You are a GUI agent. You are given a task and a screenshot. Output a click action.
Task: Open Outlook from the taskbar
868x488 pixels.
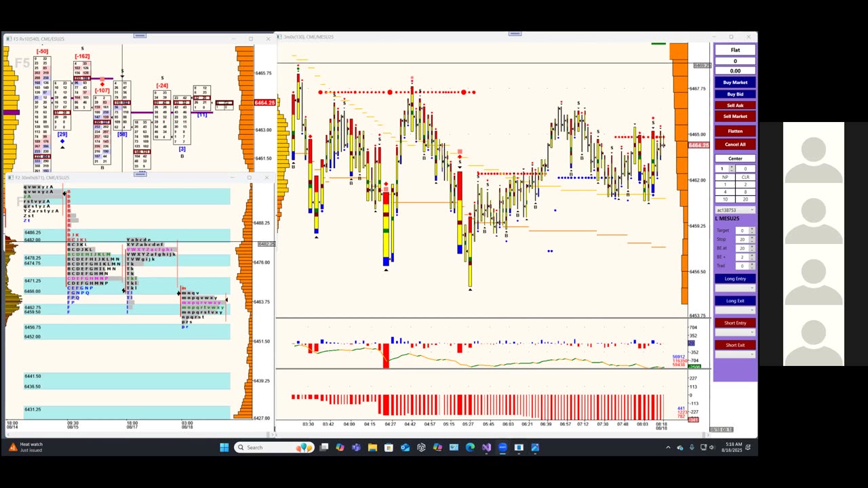[x=405, y=447]
